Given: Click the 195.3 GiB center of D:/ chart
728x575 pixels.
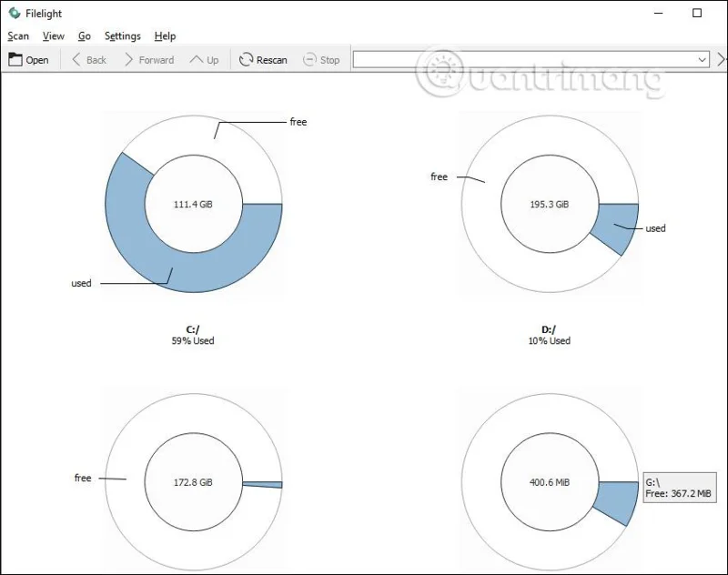Looking at the screenshot, I should [550, 204].
